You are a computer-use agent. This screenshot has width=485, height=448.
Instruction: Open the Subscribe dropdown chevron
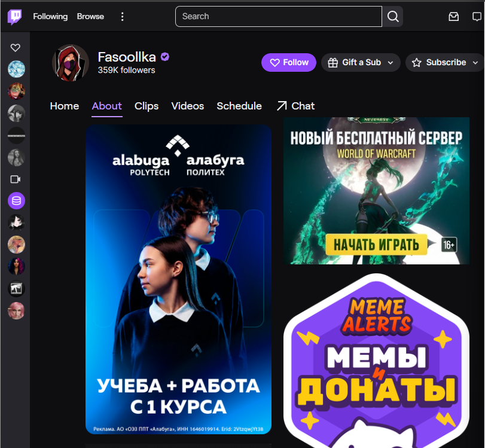pyautogui.click(x=475, y=62)
